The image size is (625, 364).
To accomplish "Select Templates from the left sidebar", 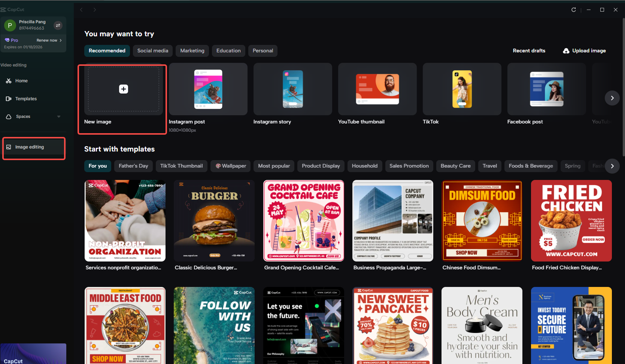I will 26,98.
